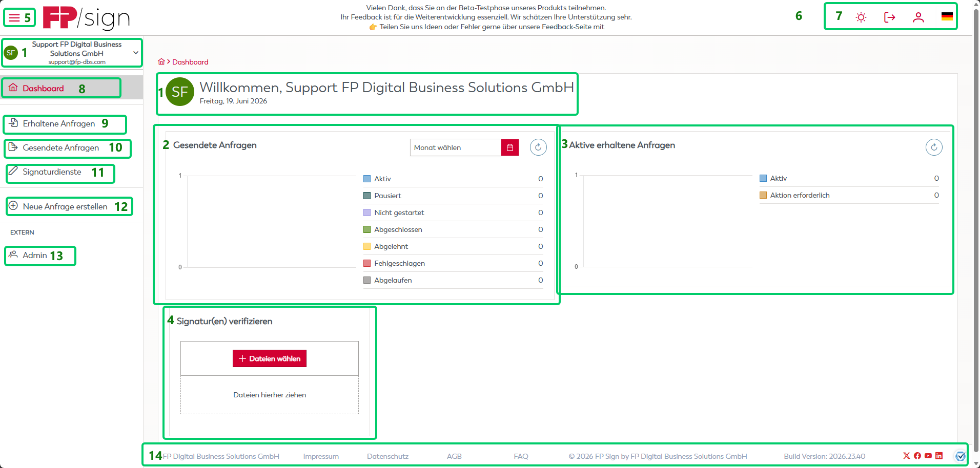Image resolution: width=980 pixels, height=468 pixels.
Task: Click the home icon in the breadcrumb
Action: 161,62
